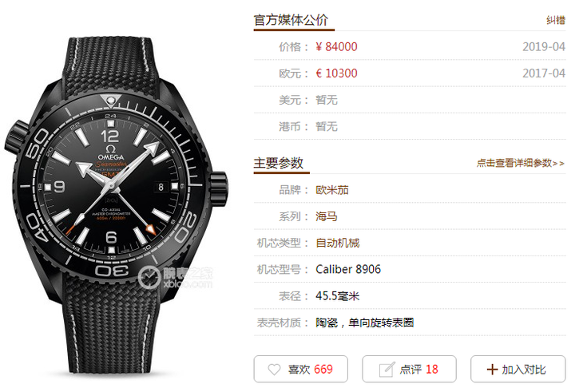Expand detailed specs via 点击查看详细参数>>
Viewport: 583px width, 392px height.
pyautogui.click(x=521, y=163)
